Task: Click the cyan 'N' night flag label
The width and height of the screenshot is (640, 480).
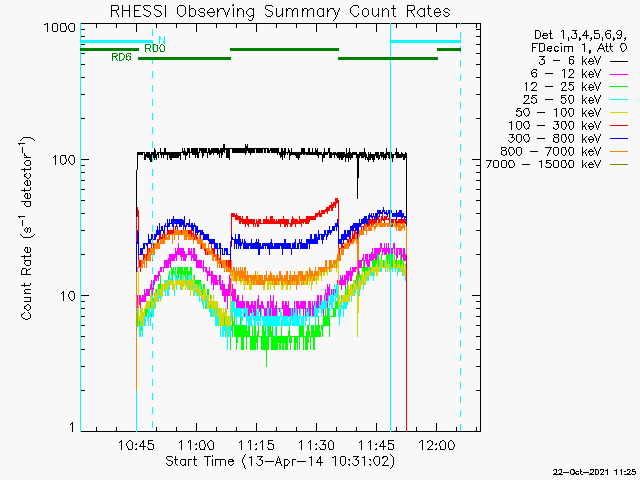Action: click(162, 40)
